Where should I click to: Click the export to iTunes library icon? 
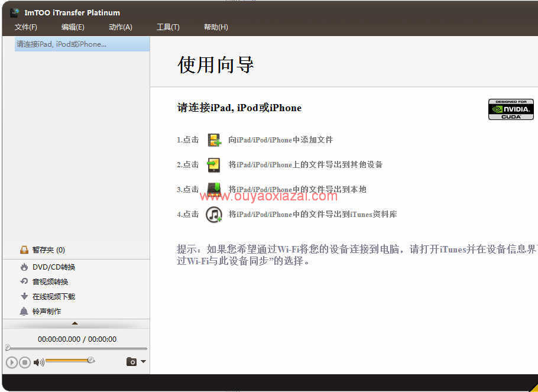click(214, 215)
